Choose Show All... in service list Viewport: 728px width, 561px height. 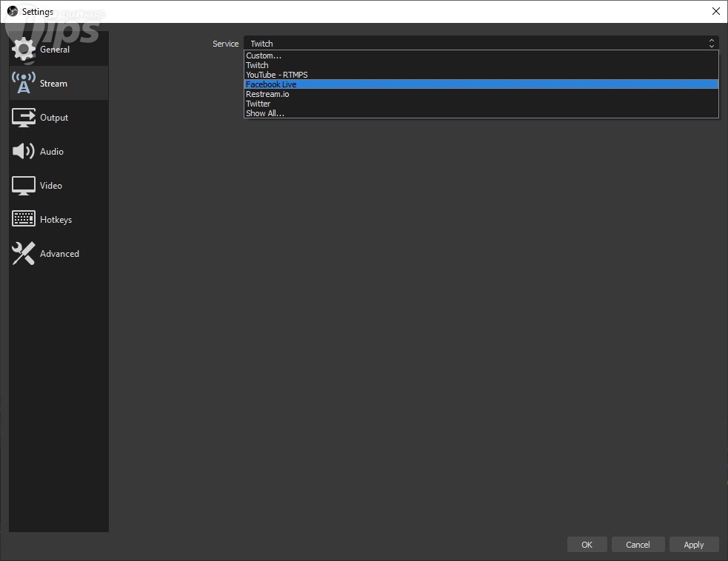point(481,113)
